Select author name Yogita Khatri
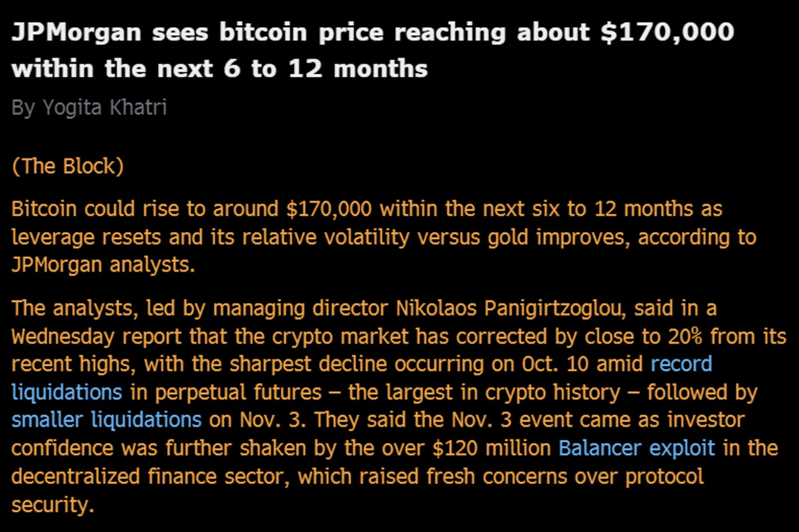This screenshot has width=799, height=532. [x=105, y=107]
